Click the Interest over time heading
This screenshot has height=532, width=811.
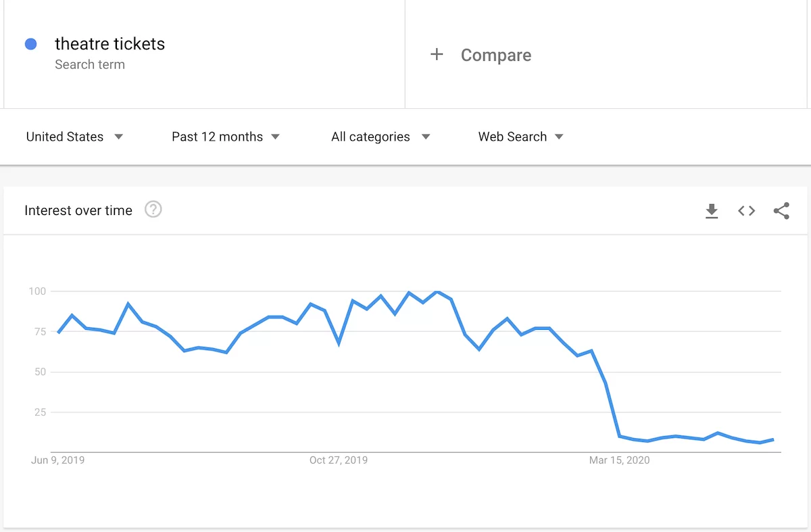[78, 210]
